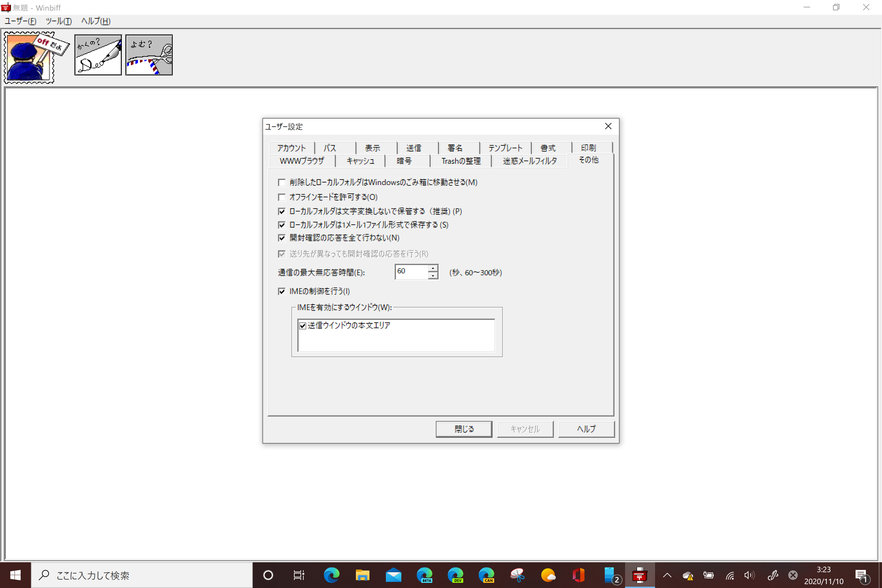Launch Edge Canary from the taskbar
Screen dimensions: 882x588
pos(486,575)
